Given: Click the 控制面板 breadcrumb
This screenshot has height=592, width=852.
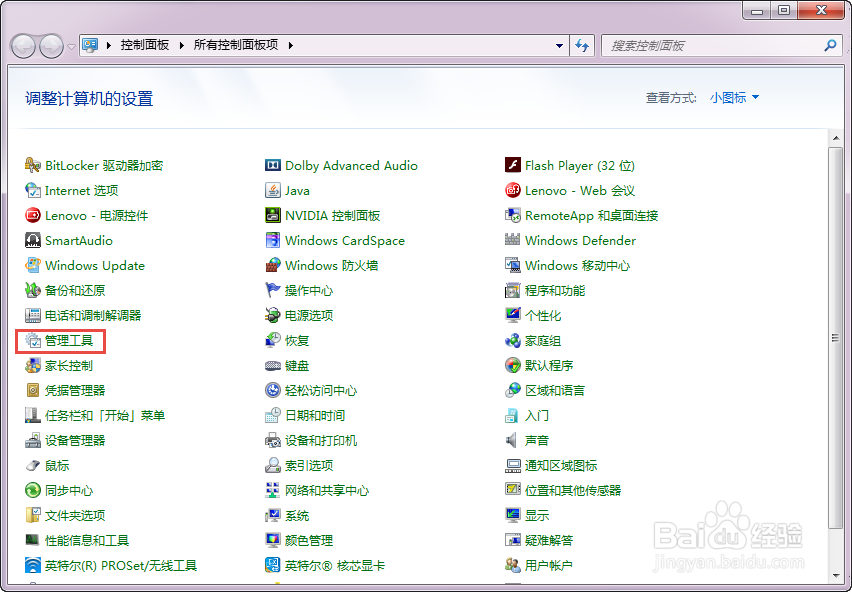Looking at the screenshot, I should [145, 46].
